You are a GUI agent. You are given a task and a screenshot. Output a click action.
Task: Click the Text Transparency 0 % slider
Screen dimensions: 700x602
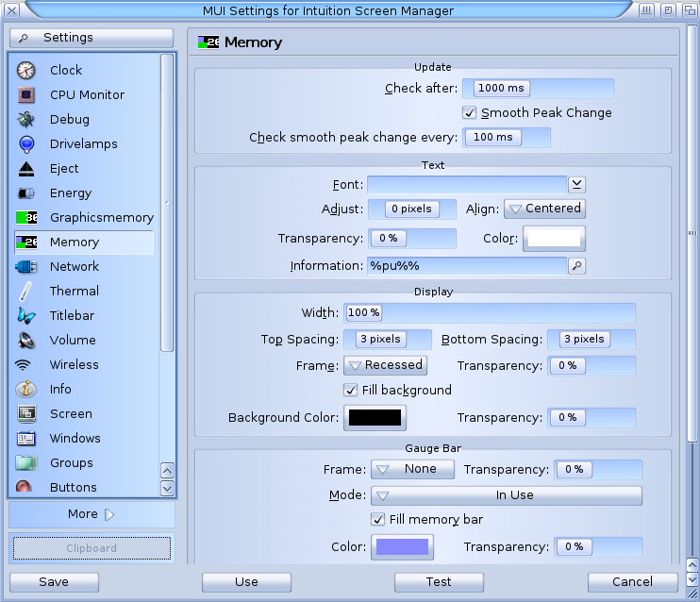412,239
